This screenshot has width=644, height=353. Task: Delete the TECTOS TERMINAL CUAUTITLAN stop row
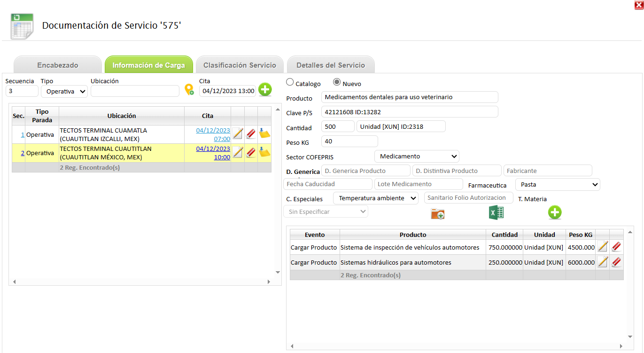251,153
